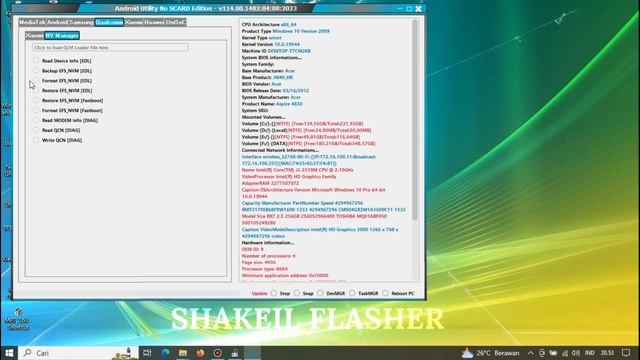Click the Volume [F:/]-[DATA] line
The width and height of the screenshot is (640, 360).
(309, 143)
